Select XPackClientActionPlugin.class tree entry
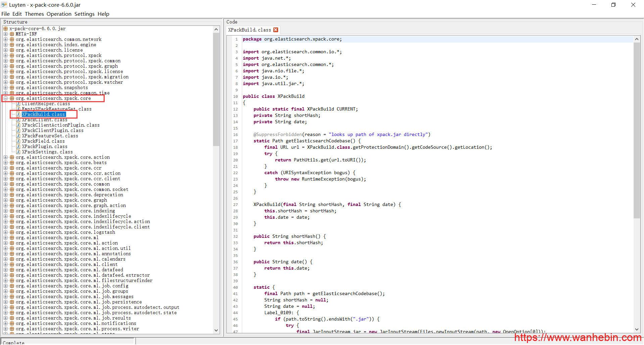The image size is (644, 345). click(61, 125)
